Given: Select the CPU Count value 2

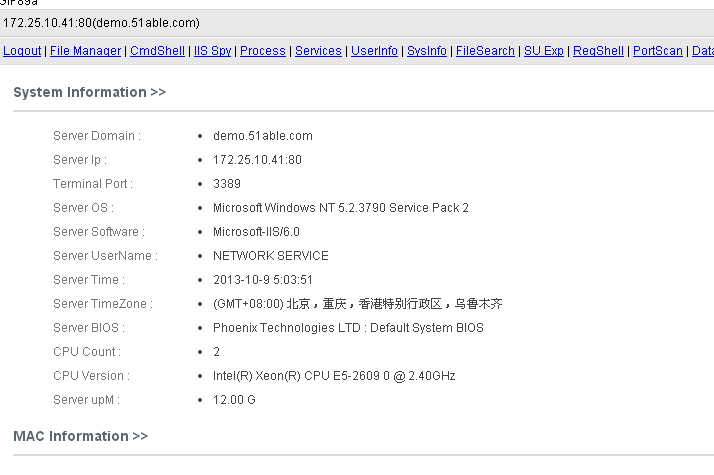Looking at the screenshot, I should 216,352.
